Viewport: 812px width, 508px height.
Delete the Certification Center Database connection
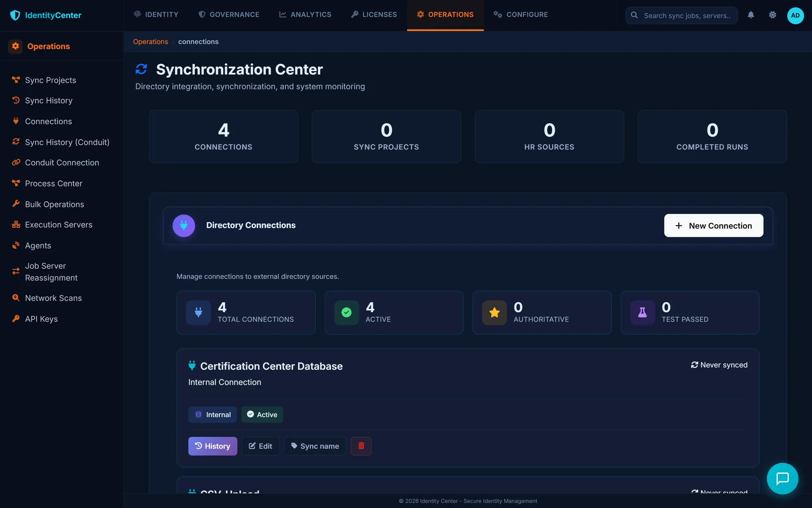click(x=361, y=446)
